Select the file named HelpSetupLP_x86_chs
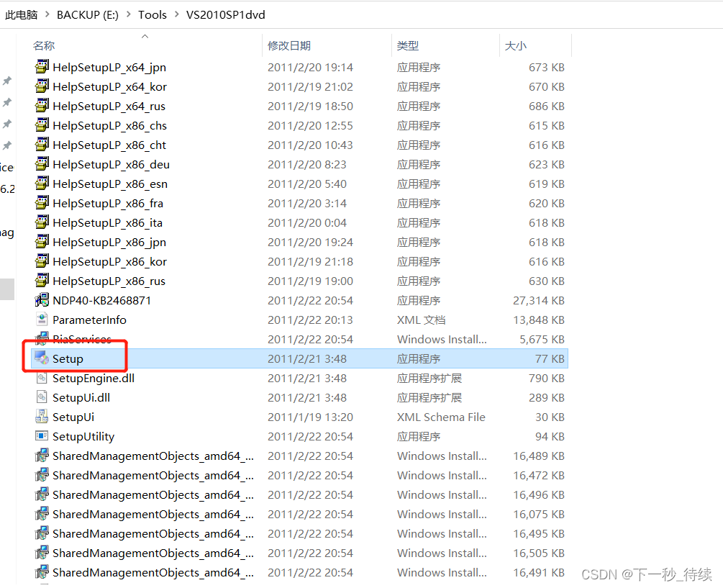This screenshot has width=723, height=588. coord(110,125)
